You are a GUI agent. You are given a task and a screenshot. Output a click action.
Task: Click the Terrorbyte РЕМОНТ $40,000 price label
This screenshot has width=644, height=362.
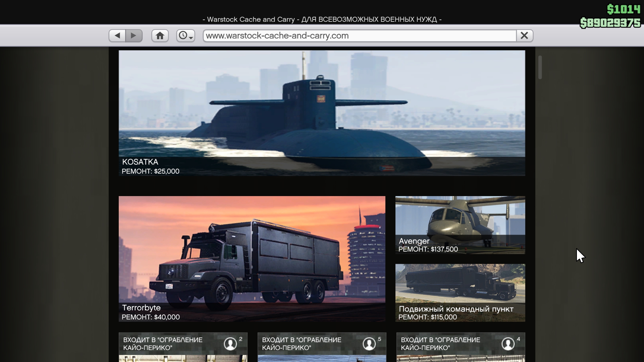point(151,317)
